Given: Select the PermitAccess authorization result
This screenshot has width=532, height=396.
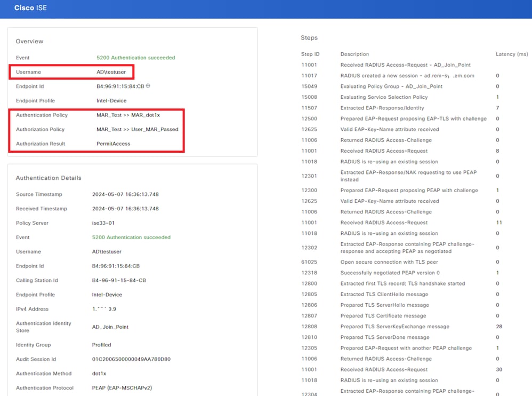Looking at the screenshot, I should [x=114, y=144].
